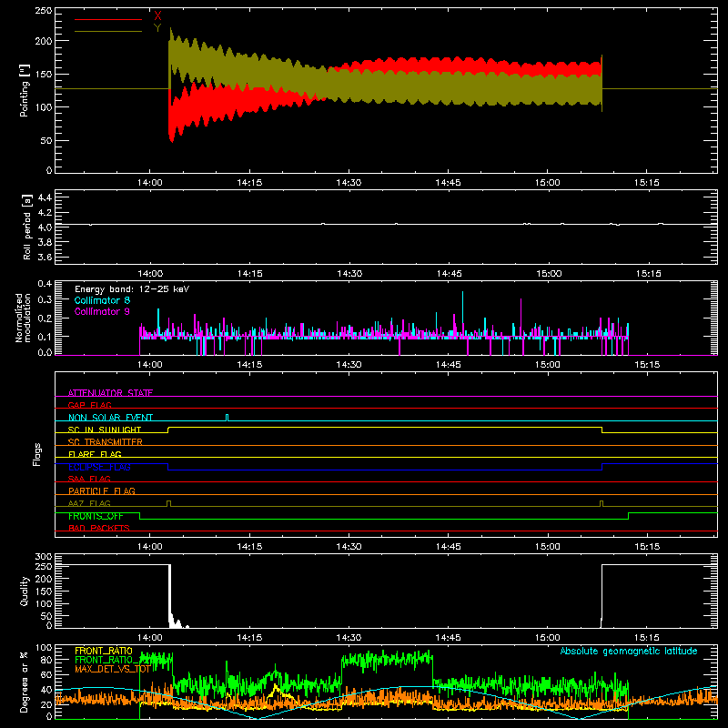Click the SAA_FLAG label
The width and height of the screenshot is (728, 728).
point(89,479)
